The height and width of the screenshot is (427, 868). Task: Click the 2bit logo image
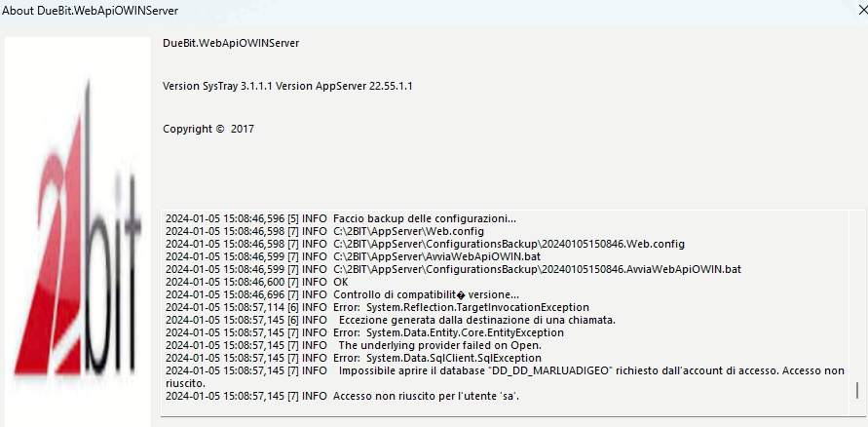pos(78,231)
